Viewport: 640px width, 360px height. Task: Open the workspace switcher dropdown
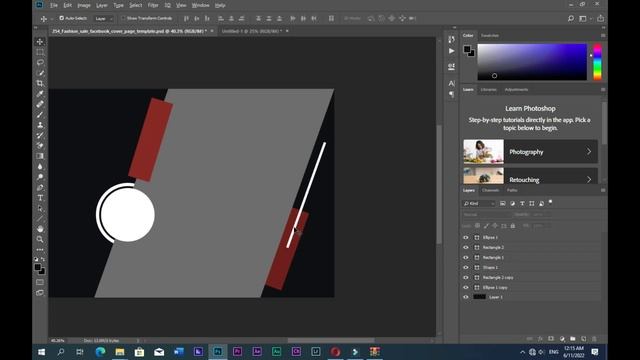585,18
